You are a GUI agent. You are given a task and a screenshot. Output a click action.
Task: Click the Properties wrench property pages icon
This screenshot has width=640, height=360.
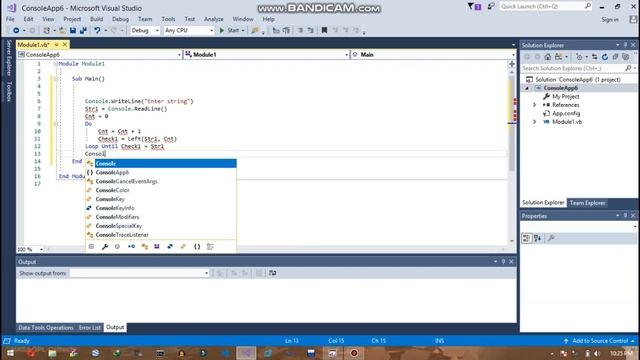(551, 238)
